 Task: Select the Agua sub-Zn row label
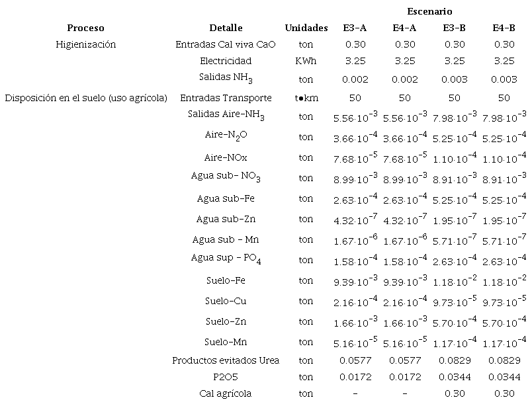tap(226, 219)
